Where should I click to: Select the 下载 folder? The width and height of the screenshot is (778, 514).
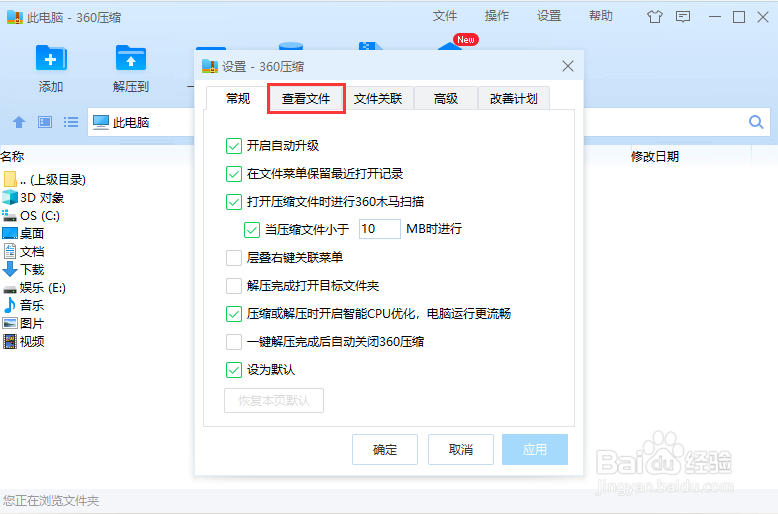tap(24, 269)
